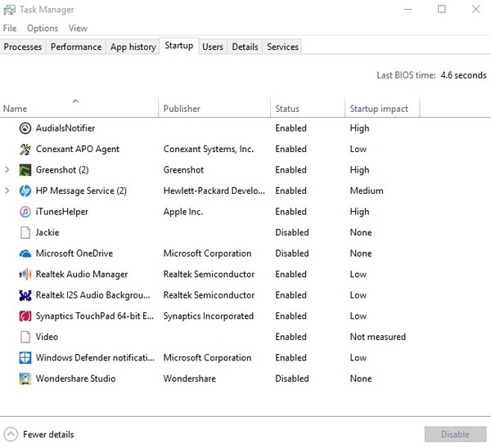
Task: Click the blank file icon beside Jackie
Action: point(25,232)
